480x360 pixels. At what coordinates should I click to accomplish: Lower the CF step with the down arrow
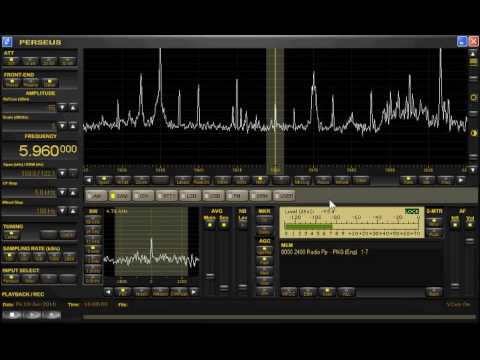pos(62,192)
